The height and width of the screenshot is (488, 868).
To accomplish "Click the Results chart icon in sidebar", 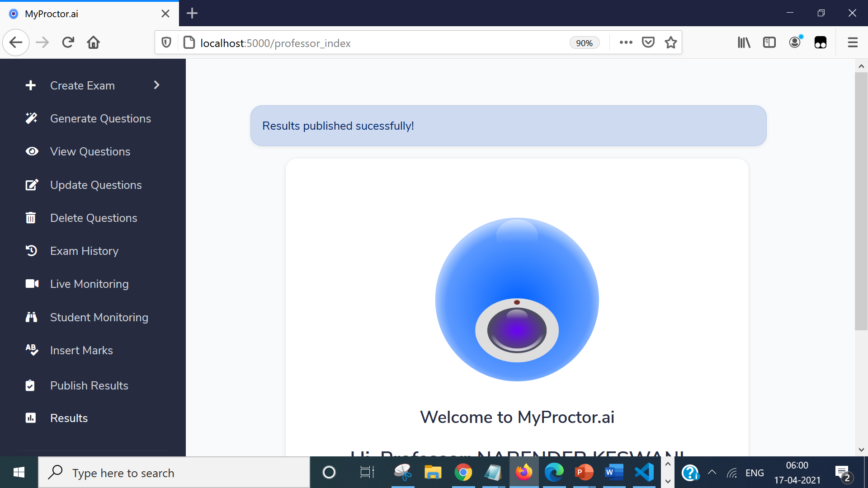I will pos(31,418).
